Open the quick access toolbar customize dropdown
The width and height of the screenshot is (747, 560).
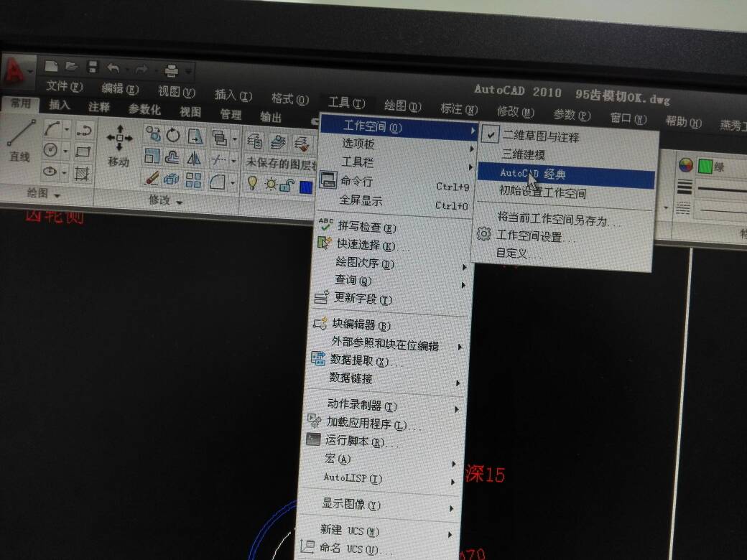[x=189, y=71]
